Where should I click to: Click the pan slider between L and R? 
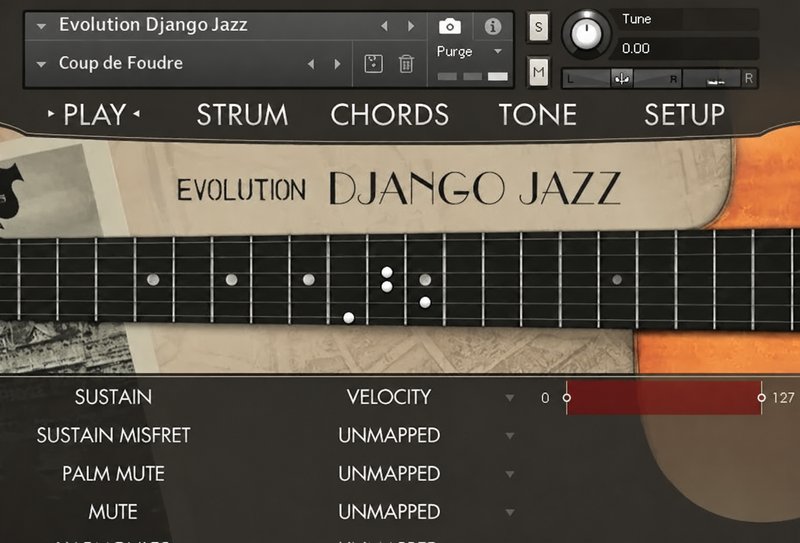(x=621, y=79)
